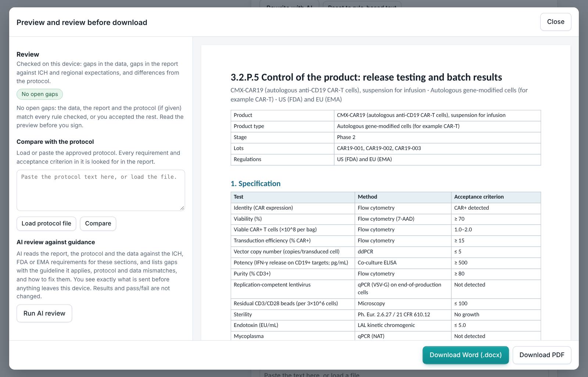Grab the protocol textarea resize handle
588x377 pixels.
point(182,208)
